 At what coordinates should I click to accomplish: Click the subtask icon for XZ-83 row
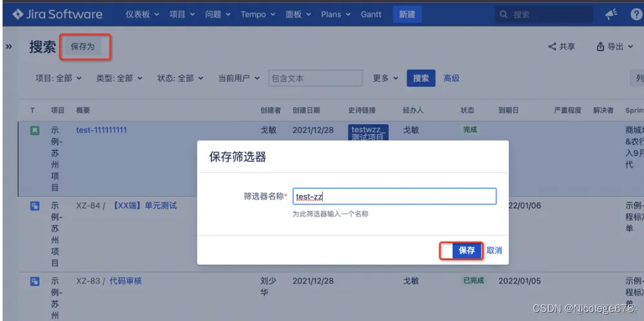(x=35, y=282)
